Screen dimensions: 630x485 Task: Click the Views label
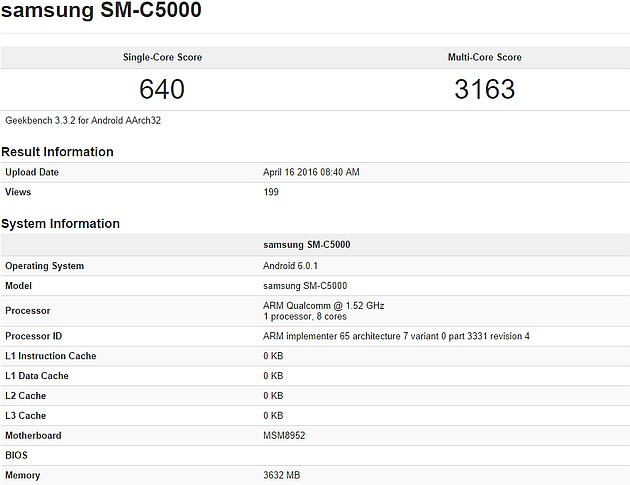pos(18,192)
